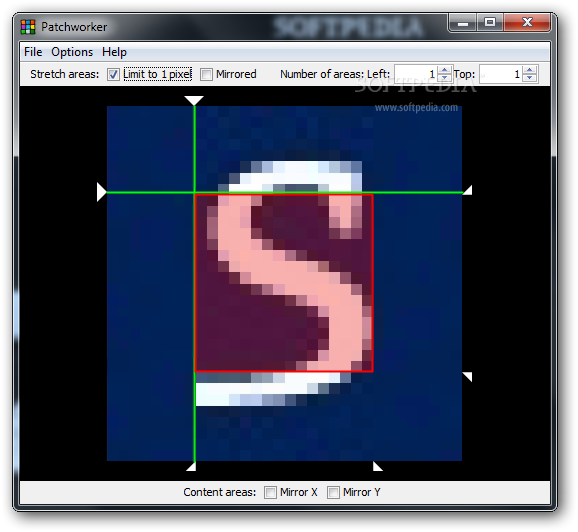Close the Patchworker window
Image resolution: width=578 pixels, height=532 pixels.
[527, 23]
